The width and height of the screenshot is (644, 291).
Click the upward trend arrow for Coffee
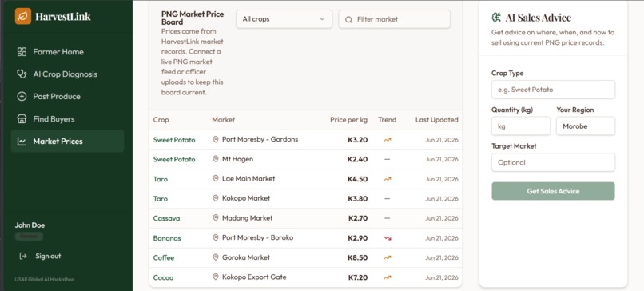(x=388, y=257)
